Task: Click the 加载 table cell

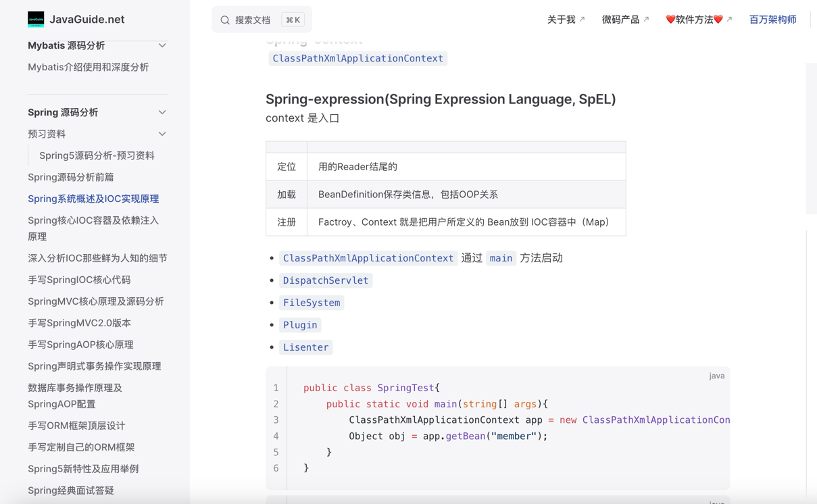Action: click(287, 195)
